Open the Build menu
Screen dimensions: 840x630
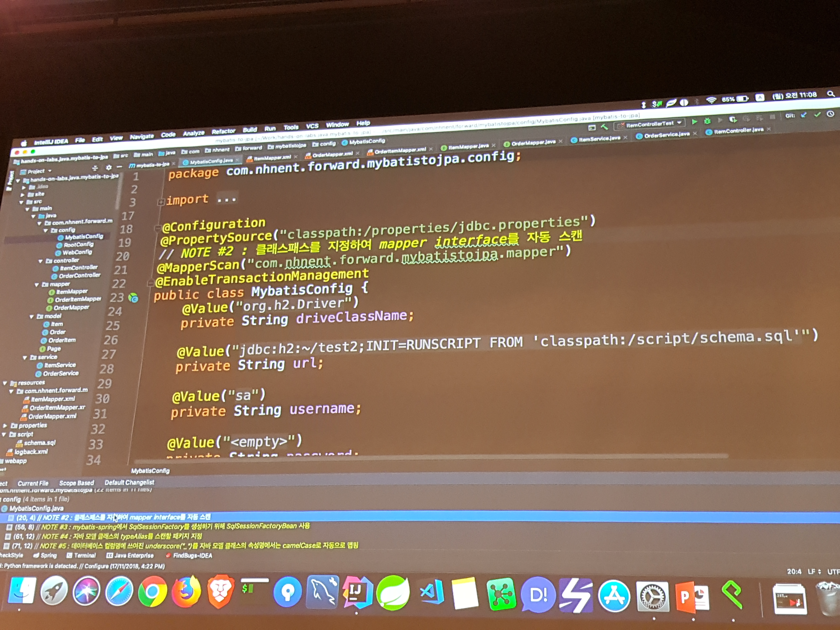click(x=250, y=130)
